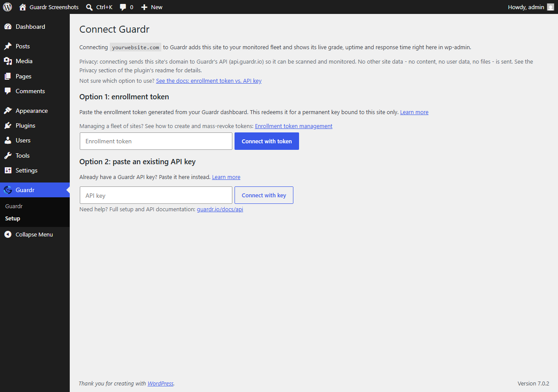Image resolution: width=558 pixels, height=392 pixels.
Task: Open the Enrollment token management link
Action: click(294, 126)
